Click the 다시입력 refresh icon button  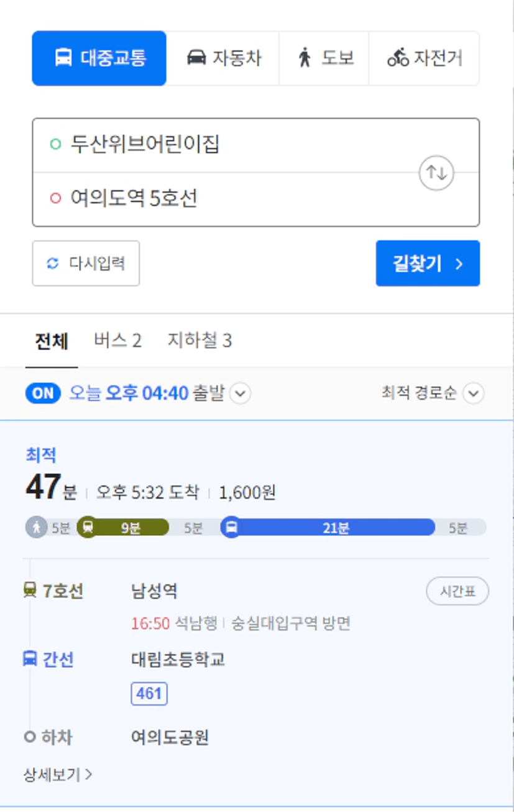click(x=86, y=264)
